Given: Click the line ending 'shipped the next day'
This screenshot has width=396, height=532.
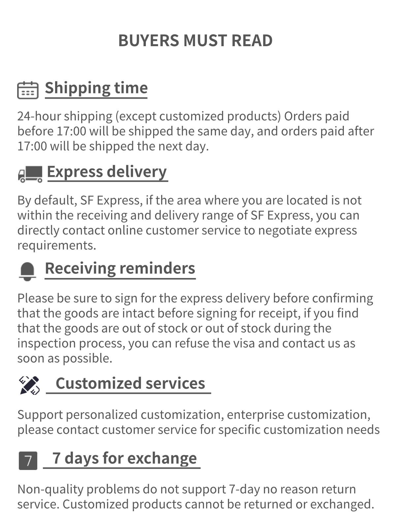Looking at the screenshot, I should (x=113, y=146).
